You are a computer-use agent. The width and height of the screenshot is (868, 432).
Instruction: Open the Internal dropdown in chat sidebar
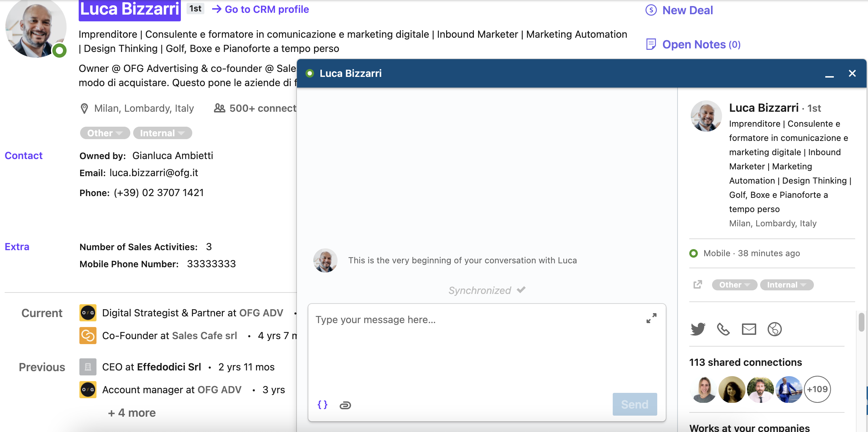pos(787,285)
